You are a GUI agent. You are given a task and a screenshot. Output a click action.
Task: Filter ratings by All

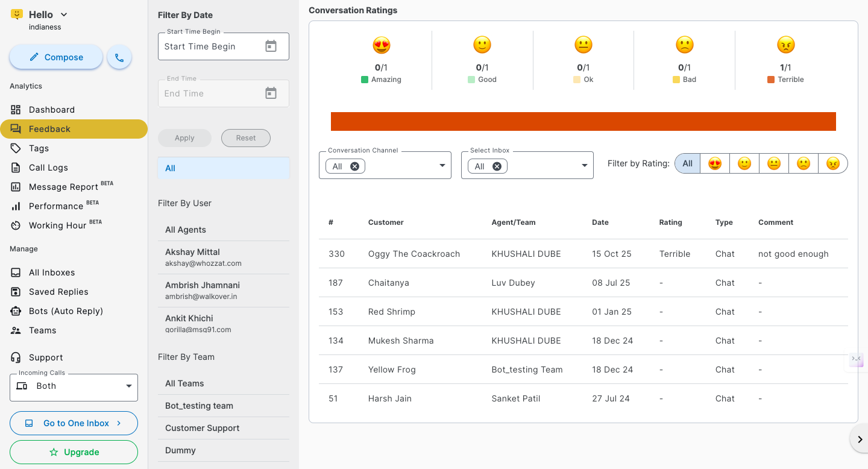pyautogui.click(x=688, y=163)
